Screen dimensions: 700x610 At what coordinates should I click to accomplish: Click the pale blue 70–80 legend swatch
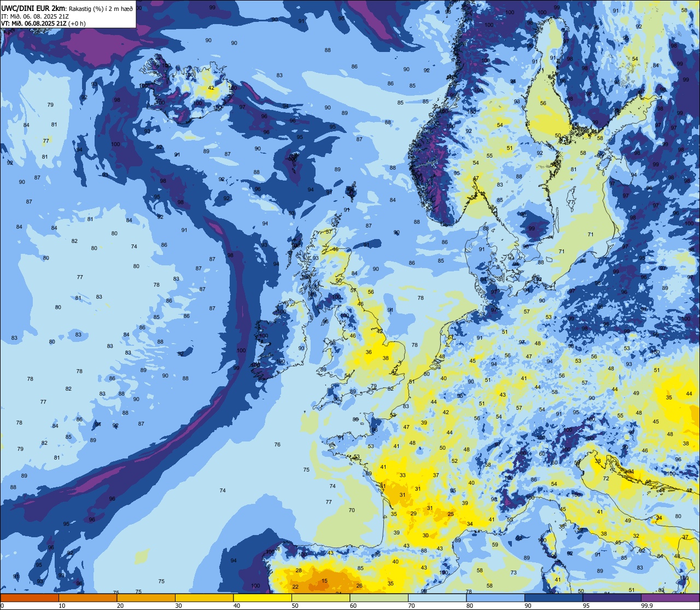tap(437, 597)
